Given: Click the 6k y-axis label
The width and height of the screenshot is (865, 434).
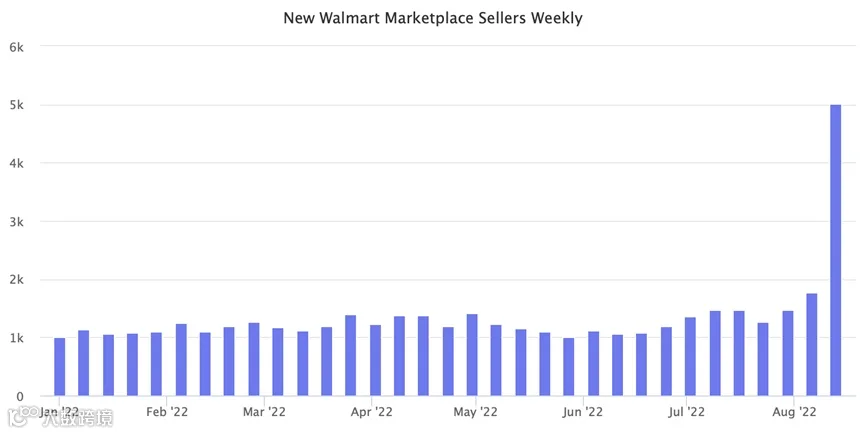Looking at the screenshot, I should coord(17,47).
